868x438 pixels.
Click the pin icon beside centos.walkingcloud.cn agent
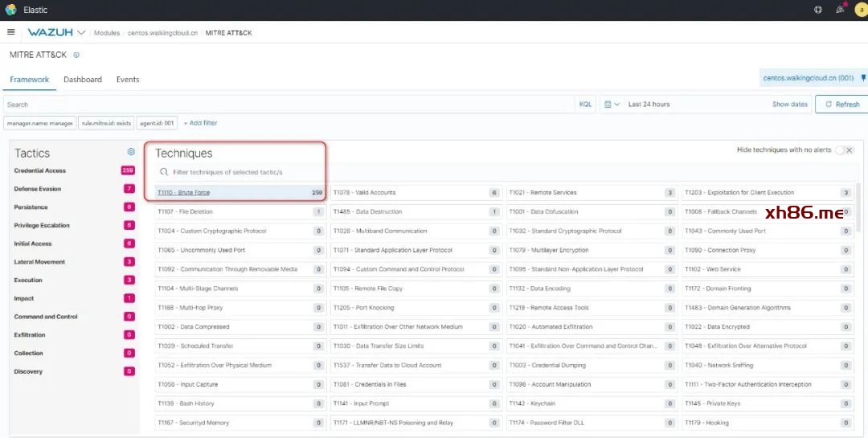click(x=863, y=78)
